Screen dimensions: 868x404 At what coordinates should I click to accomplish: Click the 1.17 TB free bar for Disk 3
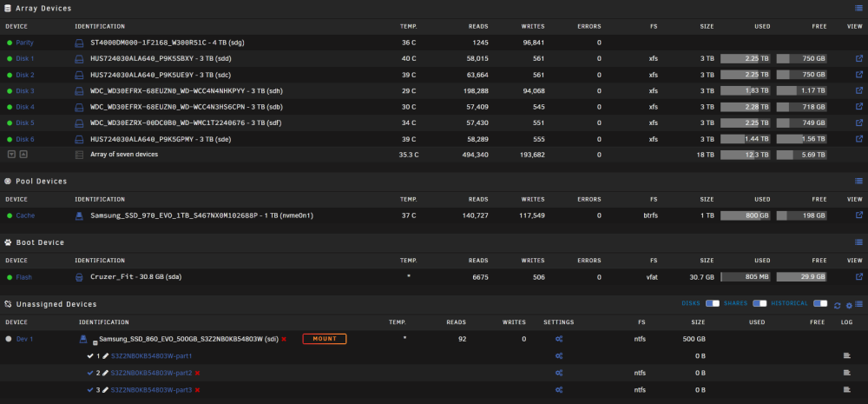801,91
